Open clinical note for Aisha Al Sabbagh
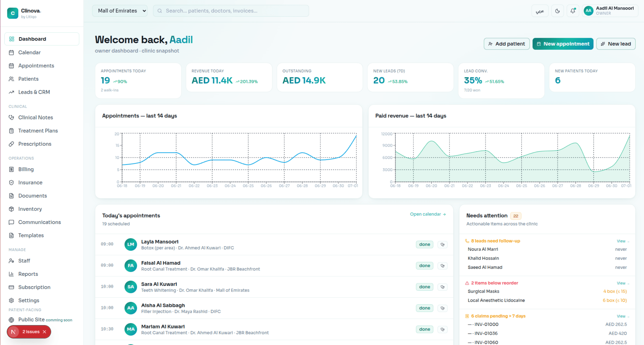Screen dimensions: 644x345 click(x=442, y=308)
